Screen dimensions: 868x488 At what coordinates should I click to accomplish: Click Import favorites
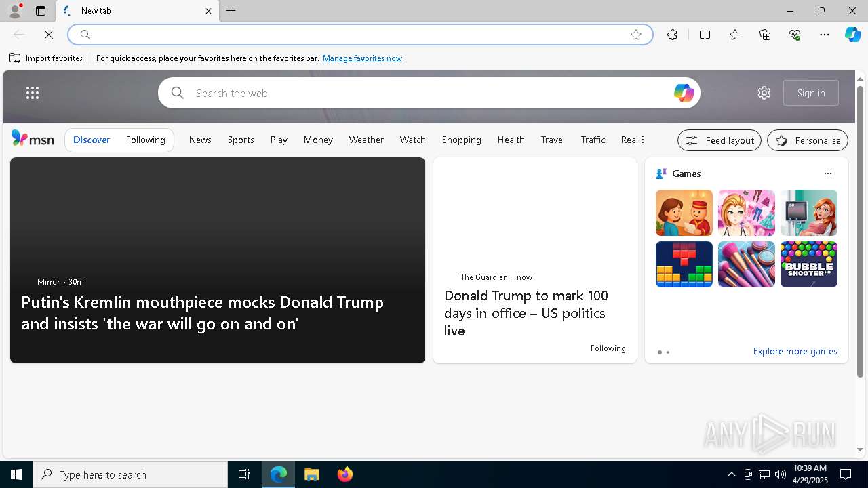(x=46, y=58)
